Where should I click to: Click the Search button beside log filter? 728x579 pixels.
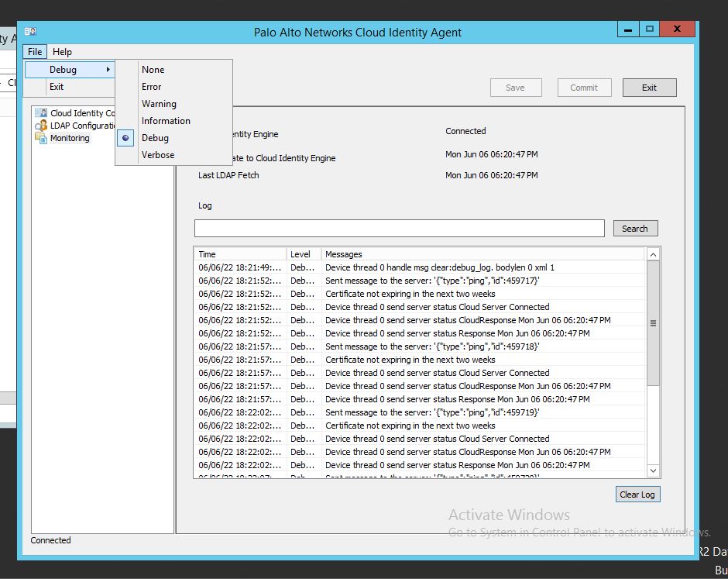point(634,229)
